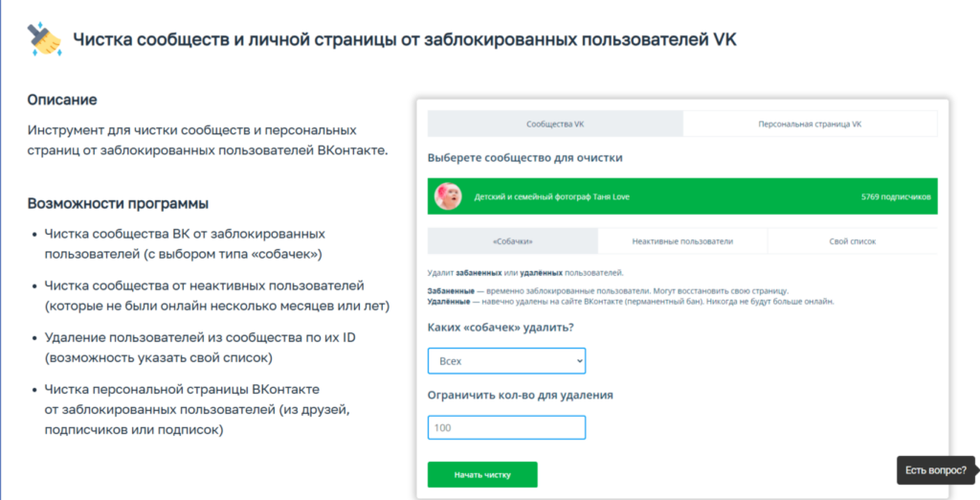
Task: Open the Есть вопрос? chat widget
Action: [936, 470]
